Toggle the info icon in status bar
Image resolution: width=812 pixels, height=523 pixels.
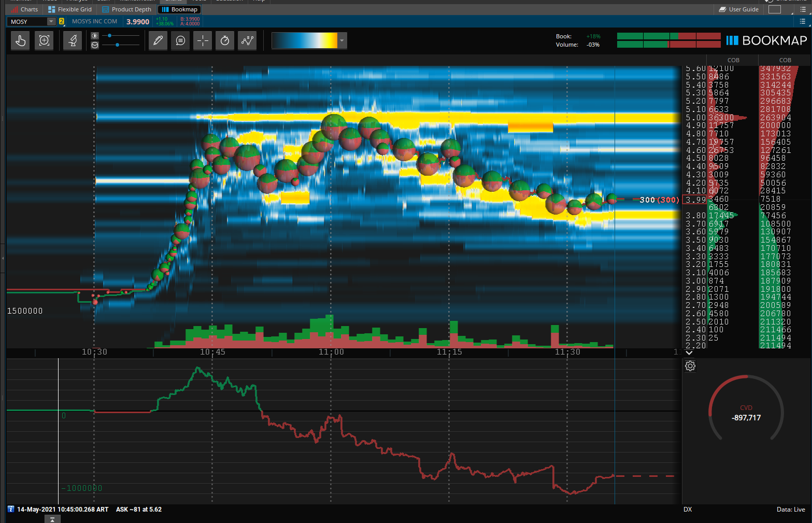(11, 510)
